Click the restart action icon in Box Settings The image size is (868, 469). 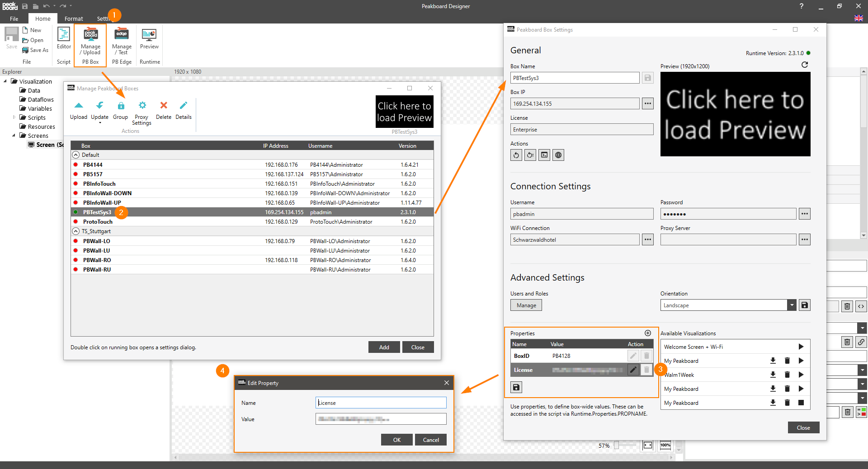click(x=516, y=155)
